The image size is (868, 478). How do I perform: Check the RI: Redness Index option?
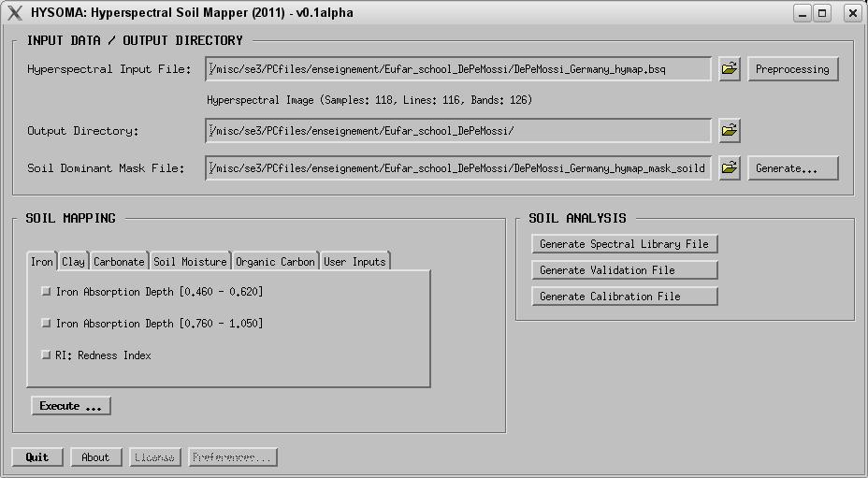coord(46,355)
